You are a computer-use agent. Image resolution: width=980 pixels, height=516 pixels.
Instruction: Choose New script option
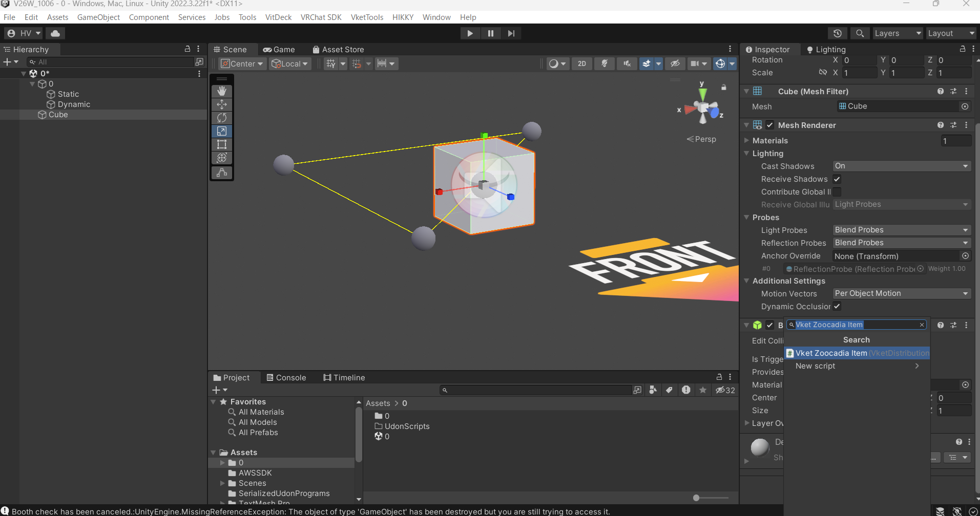[x=857, y=366]
